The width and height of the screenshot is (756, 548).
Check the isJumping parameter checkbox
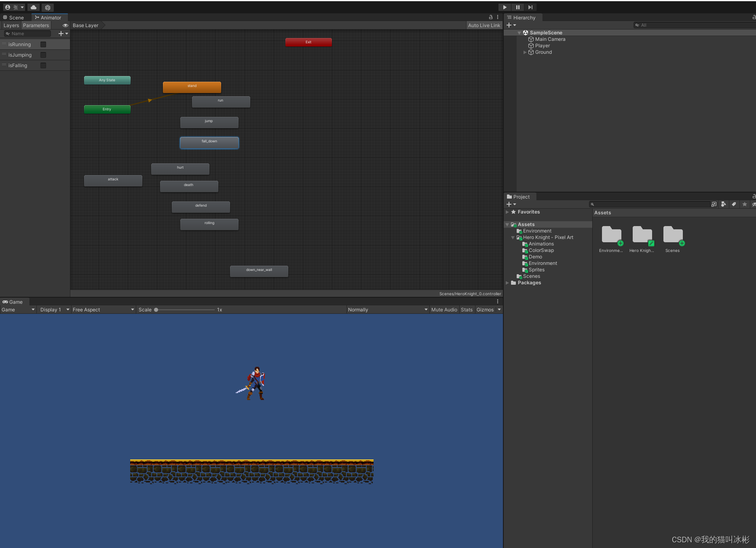click(43, 55)
